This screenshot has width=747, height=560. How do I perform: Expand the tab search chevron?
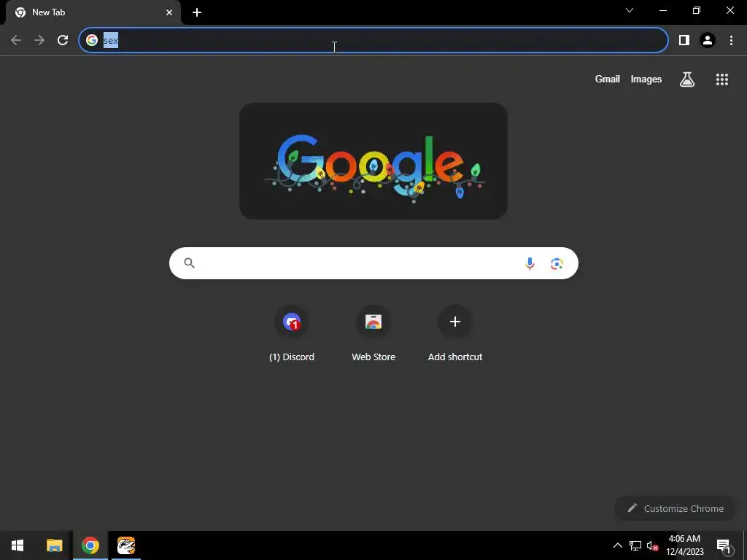(630, 10)
